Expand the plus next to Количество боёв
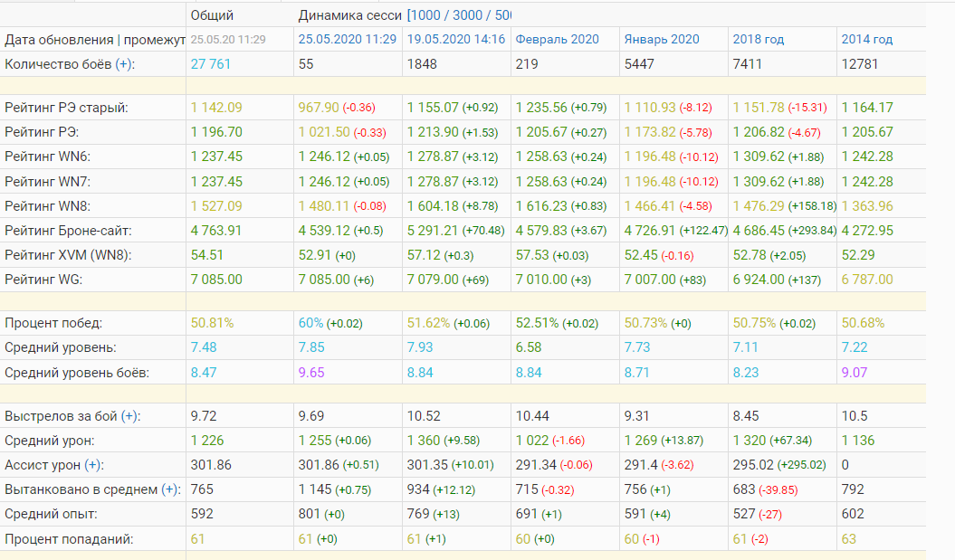 [124, 64]
